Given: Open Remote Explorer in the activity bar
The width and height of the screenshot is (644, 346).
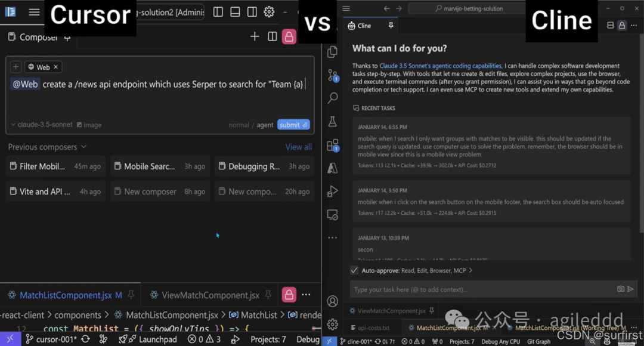Looking at the screenshot, I should point(333,215).
